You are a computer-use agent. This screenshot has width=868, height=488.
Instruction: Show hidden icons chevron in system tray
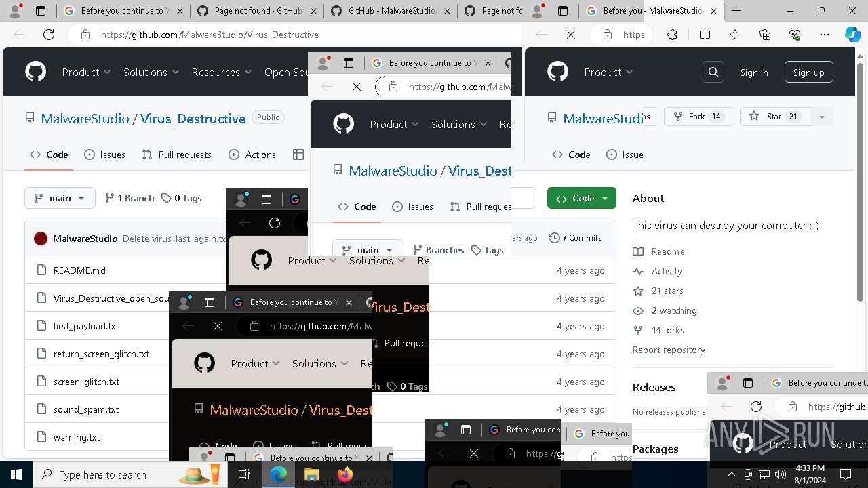click(x=732, y=474)
